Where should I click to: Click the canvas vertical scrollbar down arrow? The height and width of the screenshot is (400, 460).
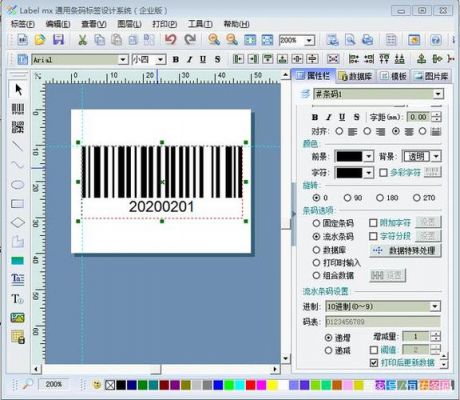pyautogui.click(x=285, y=359)
